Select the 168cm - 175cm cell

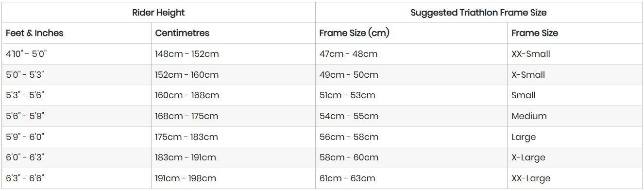click(x=233, y=116)
